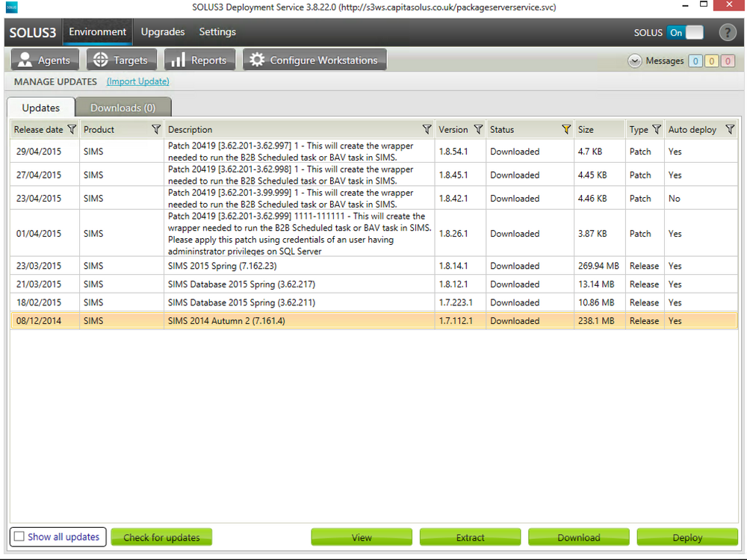
Task: Click the 269.94 MB size cell
Action: (599, 266)
